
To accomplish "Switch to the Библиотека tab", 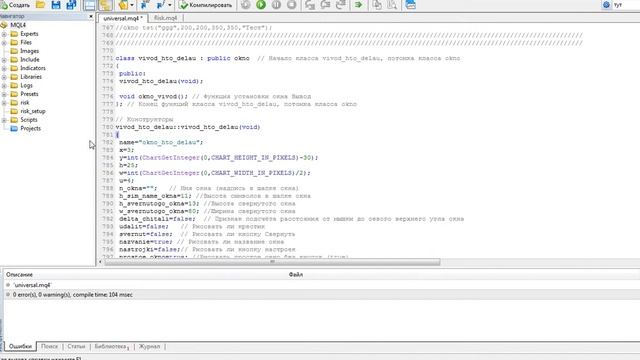I will (x=111, y=346).
